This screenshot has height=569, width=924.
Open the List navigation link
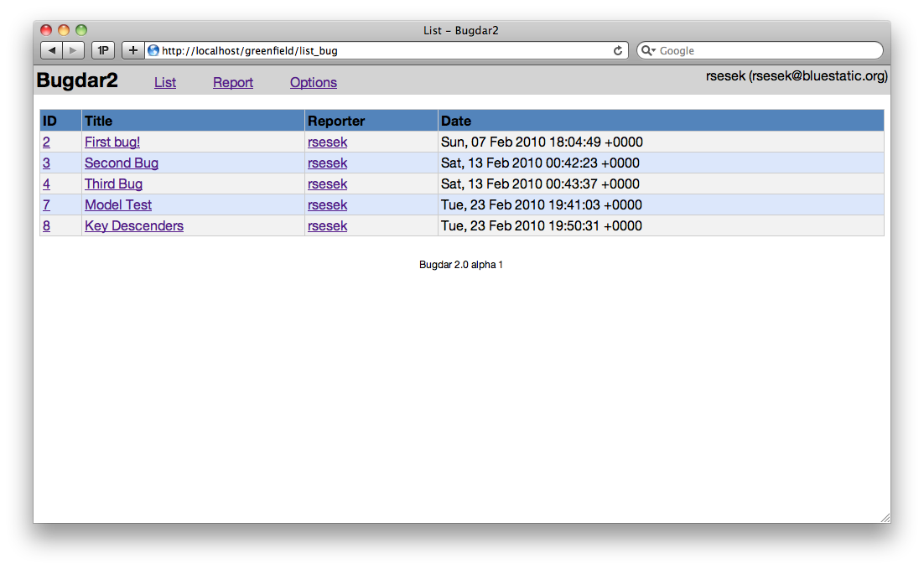point(165,82)
